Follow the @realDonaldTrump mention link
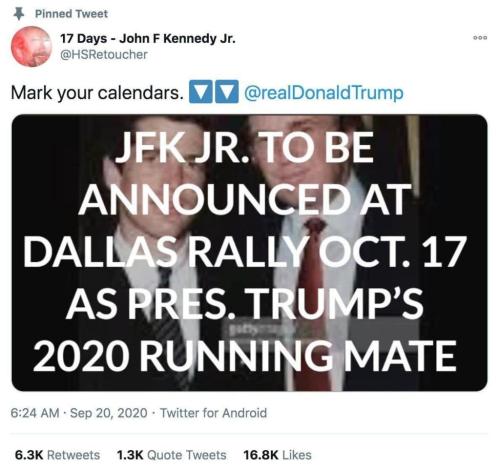Screen dimensions: 500x472 point(324,93)
